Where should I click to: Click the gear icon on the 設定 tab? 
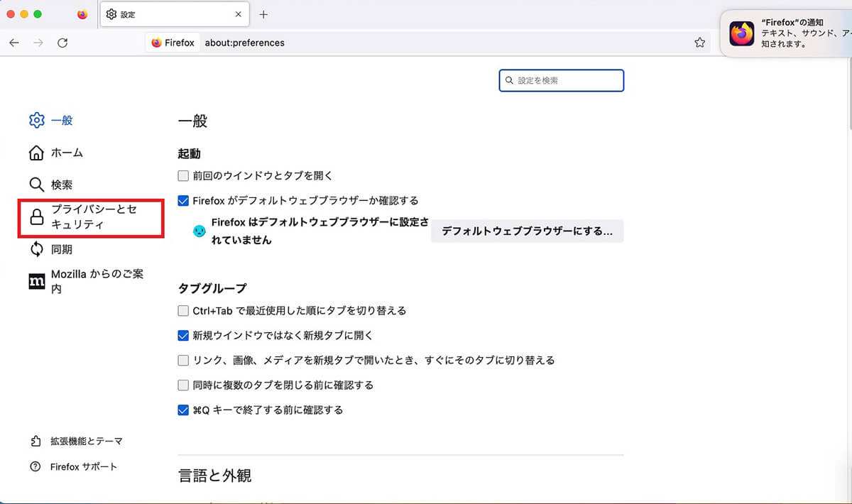(111, 14)
